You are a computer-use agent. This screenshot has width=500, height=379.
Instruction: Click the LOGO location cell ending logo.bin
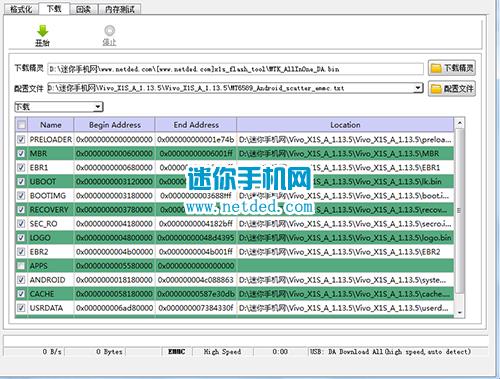tap(345, 238)
